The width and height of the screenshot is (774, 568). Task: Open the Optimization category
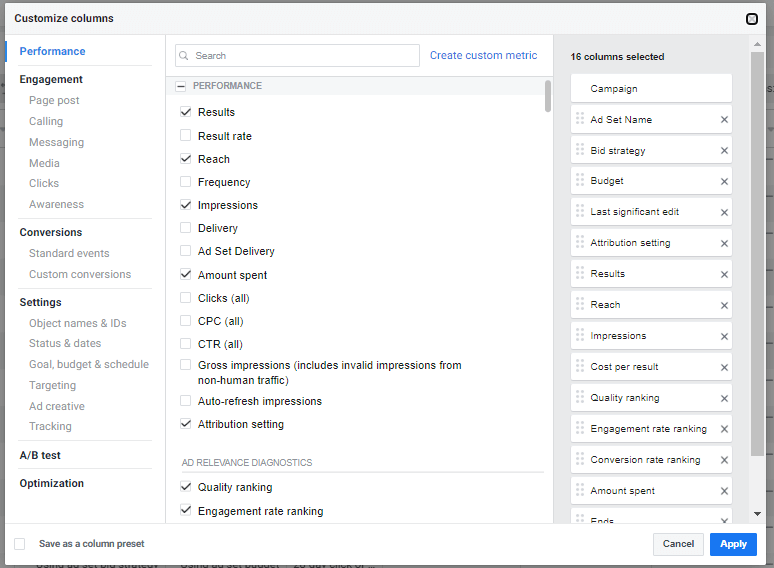(x=52, y=484)
